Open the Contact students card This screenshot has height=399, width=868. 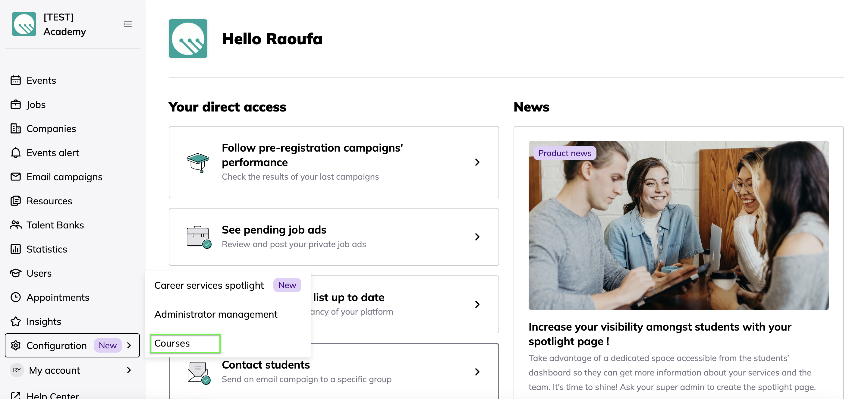tap(334, 372)
